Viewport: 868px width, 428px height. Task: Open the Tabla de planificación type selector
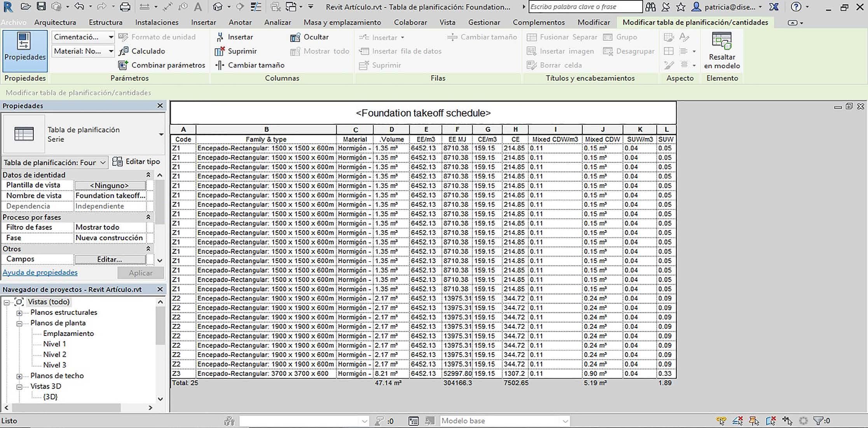coord(83,134)
